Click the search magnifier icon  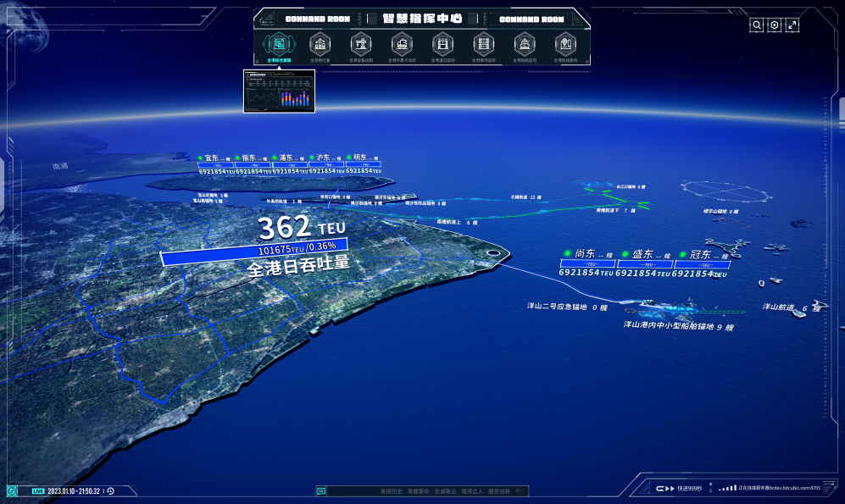point(756,25)
